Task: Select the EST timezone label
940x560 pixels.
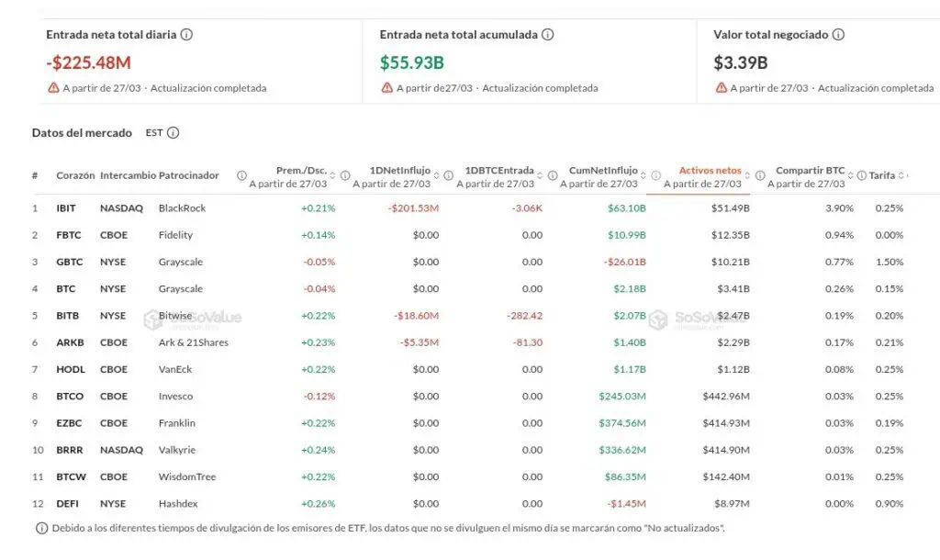Action: click(153, 133)
